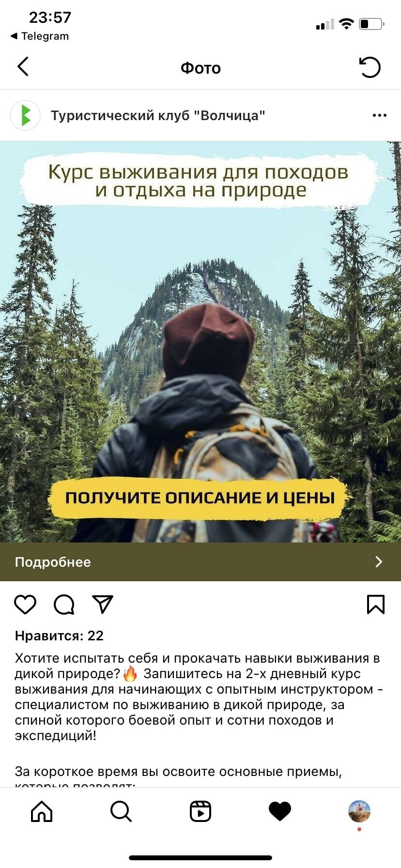Open the Search tab magnifier
This screenshot has height=868, width=401.
coord(121,811)
